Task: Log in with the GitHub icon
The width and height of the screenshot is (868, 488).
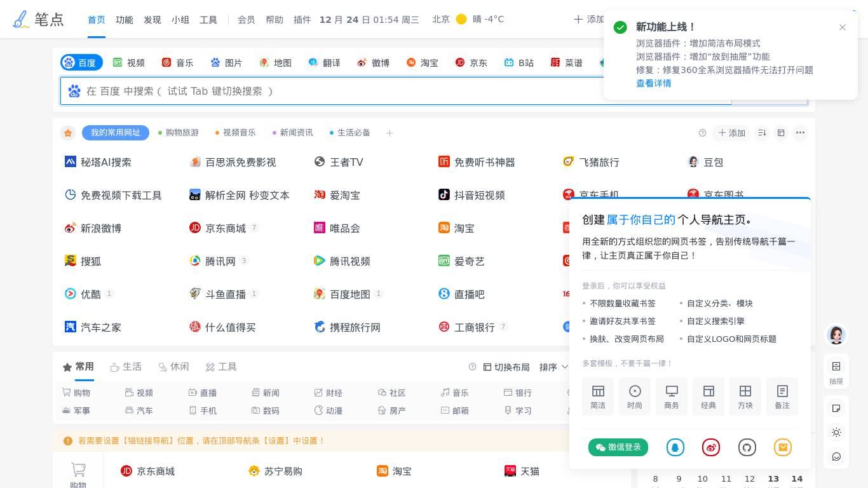Action: pos(747,447)
